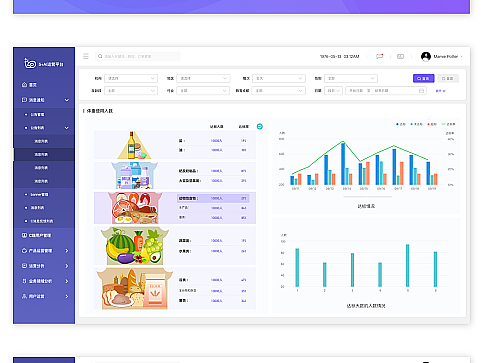
Task: Open the first dropdown in the top filter row
Action: click(x=131, y=78)
